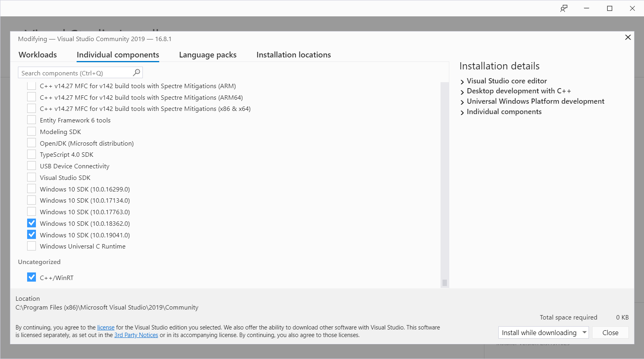Expand Visual Studio core editor details

pyautogui.click(x=462, y=81)
